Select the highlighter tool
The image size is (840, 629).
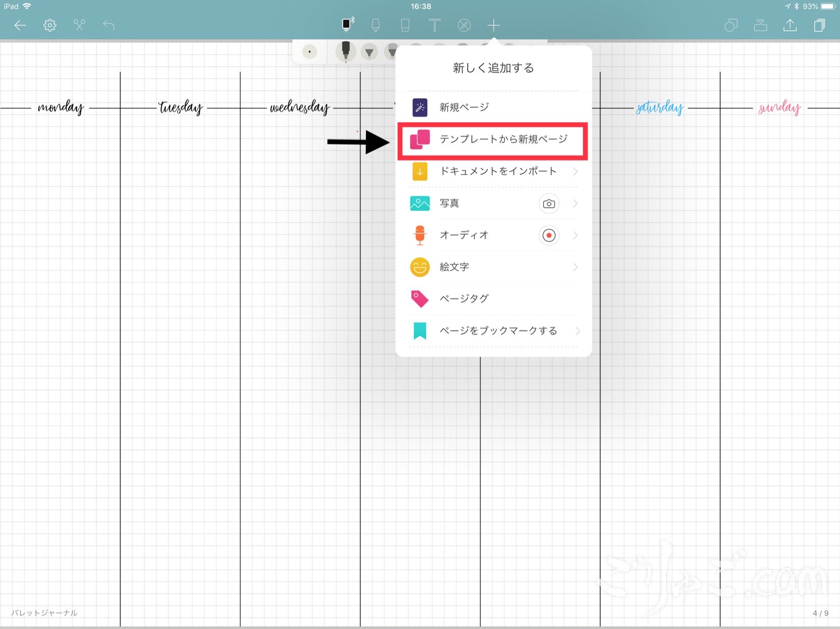coord(376,25)
